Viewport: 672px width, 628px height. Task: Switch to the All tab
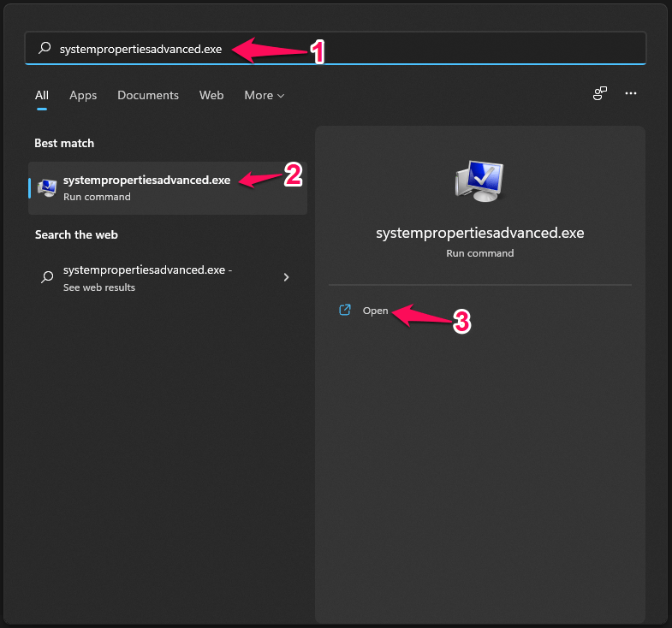[x=41, y=95]
